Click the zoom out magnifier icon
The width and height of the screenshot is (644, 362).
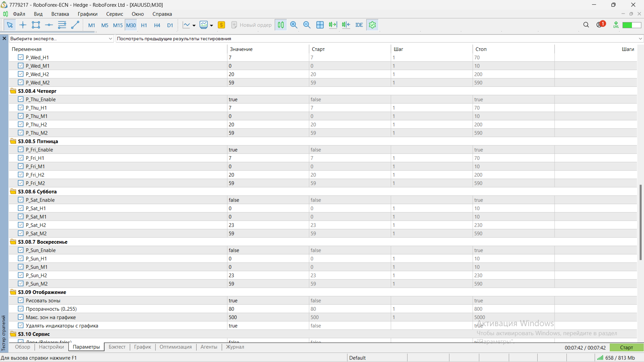(307, 25)
